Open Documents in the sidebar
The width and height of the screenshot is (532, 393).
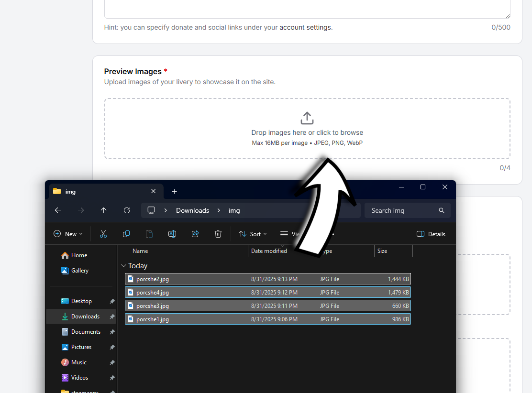[81, 332]
